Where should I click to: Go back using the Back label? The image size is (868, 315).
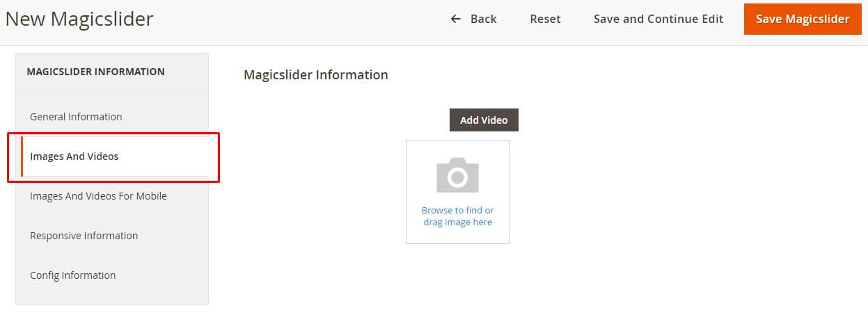(483, 19)
